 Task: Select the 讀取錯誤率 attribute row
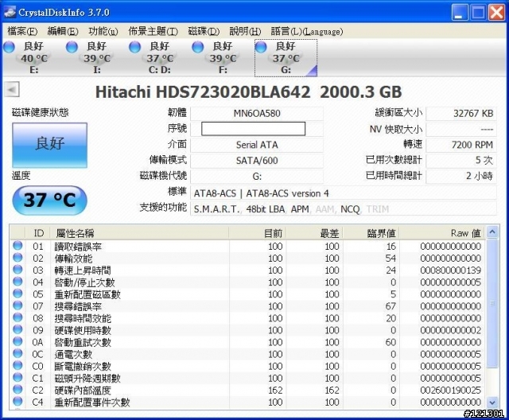click(247, 247)
